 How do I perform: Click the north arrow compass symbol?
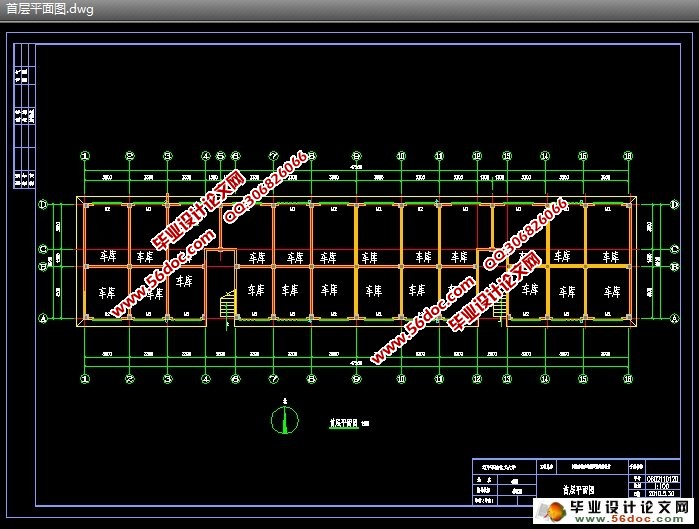[285, 422]
